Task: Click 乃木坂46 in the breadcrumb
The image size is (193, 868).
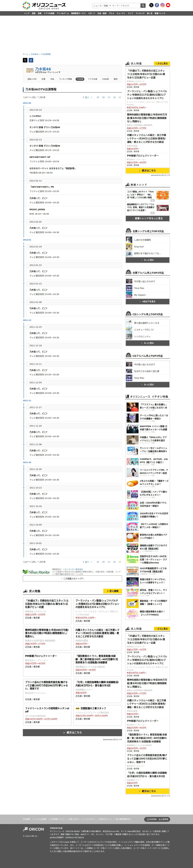Action: click(x=35, y=54)
